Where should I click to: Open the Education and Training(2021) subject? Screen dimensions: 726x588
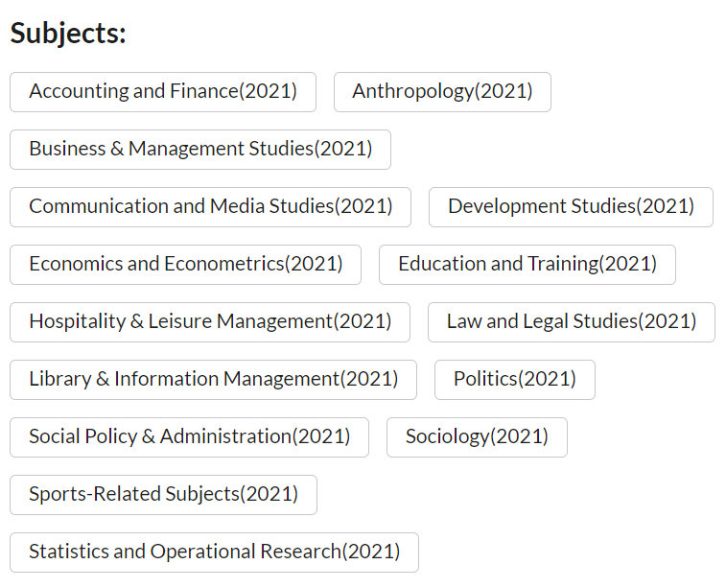point(527,265)
